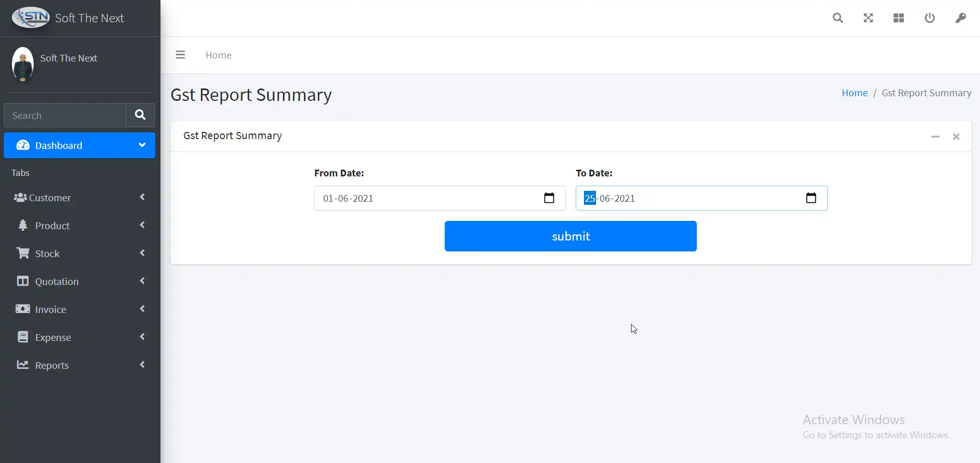Close the Gst Report Summary card
Screen dimensions: 980x463
tap(956, 137)
